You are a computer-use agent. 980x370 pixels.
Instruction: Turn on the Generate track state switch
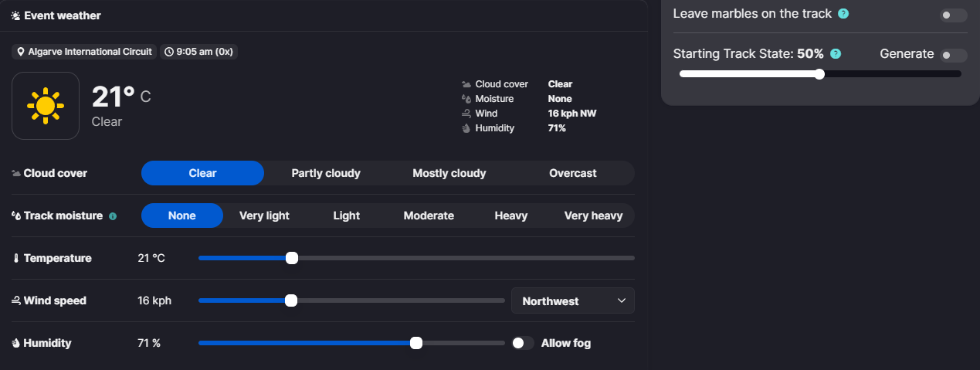tap(953, 55)
